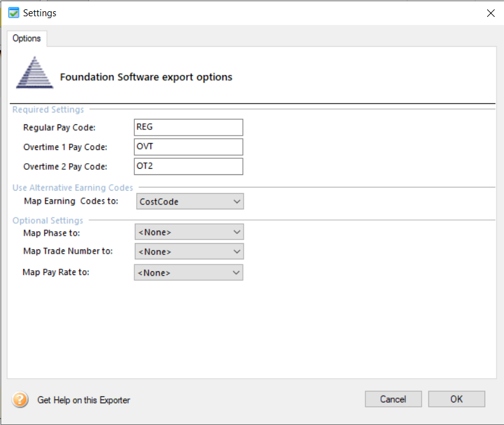Click the Optional Settings section label
The image size is (504, 425).
tap(47, 221)
